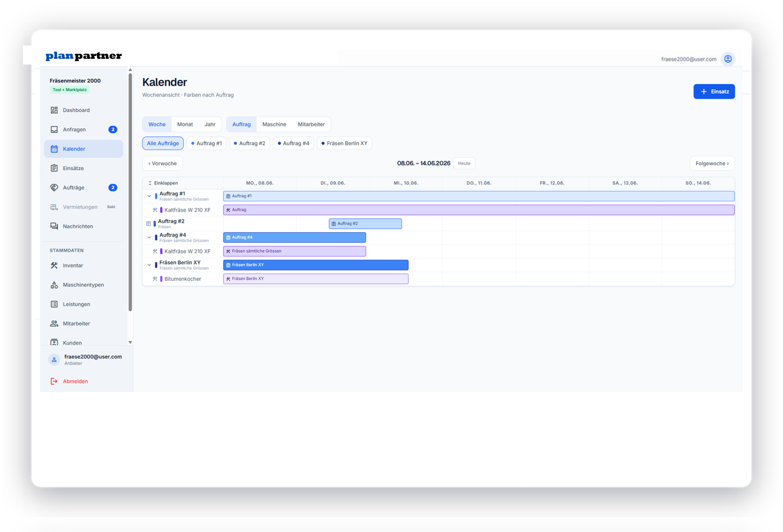Image resolution: width=783 pixels, height=532 pixels.
Task: Group calendar by Auftrag
Action: (241, 124)
